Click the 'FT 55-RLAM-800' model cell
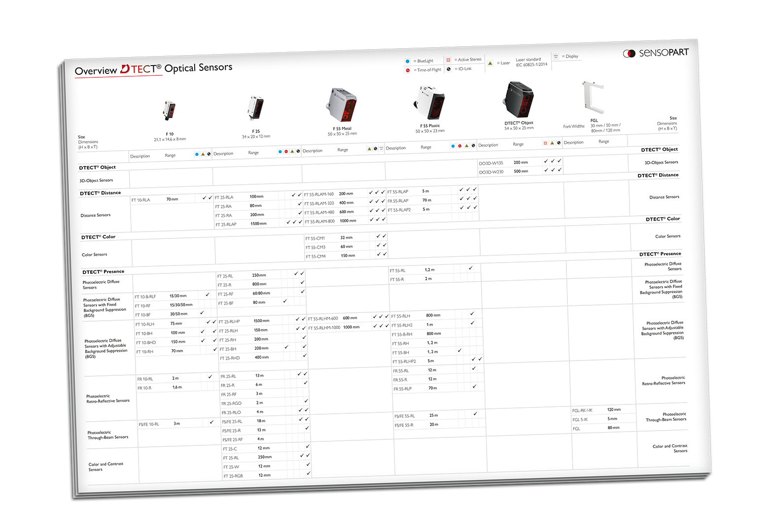 [x=319, y=222]
